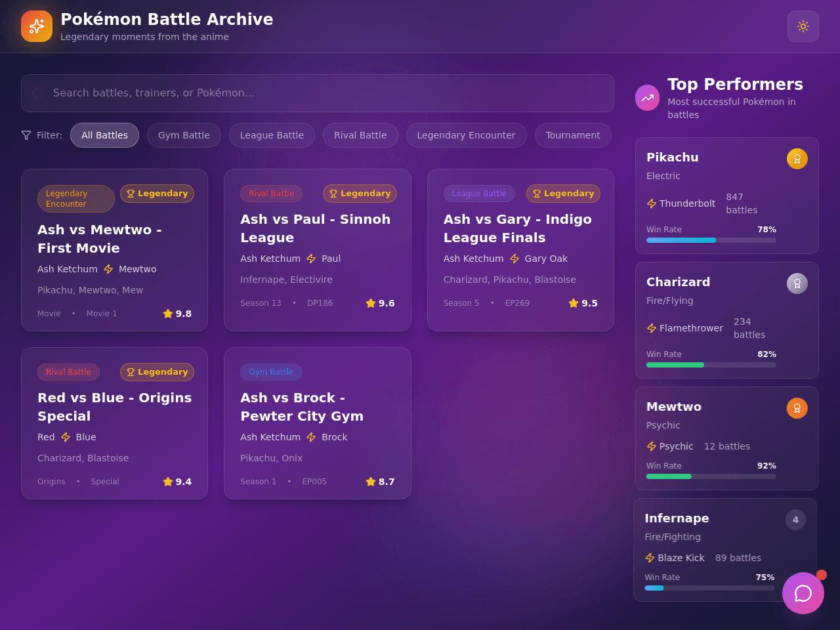840x630 pixels.
Task: Open Red vs Blue Origins Special title
Action: coord(114,407)
